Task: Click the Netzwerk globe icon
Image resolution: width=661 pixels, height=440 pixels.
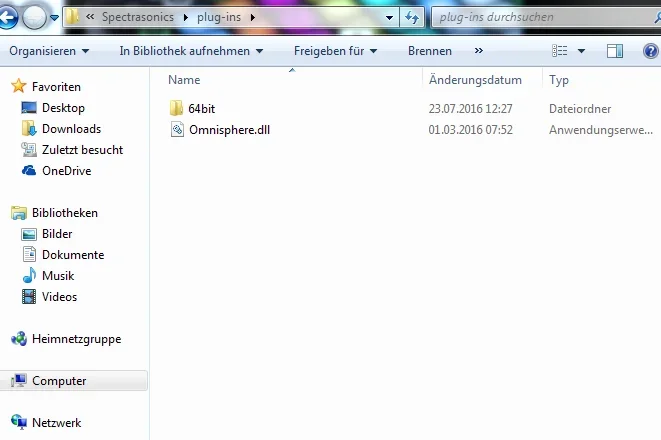Action: [x=19, y=421]
